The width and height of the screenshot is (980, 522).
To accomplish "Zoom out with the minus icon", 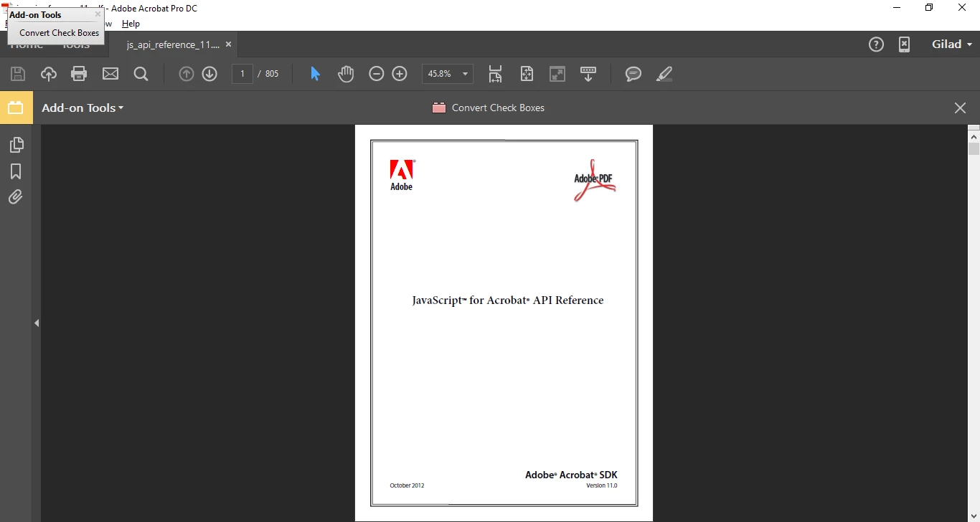I will point(377,74).
